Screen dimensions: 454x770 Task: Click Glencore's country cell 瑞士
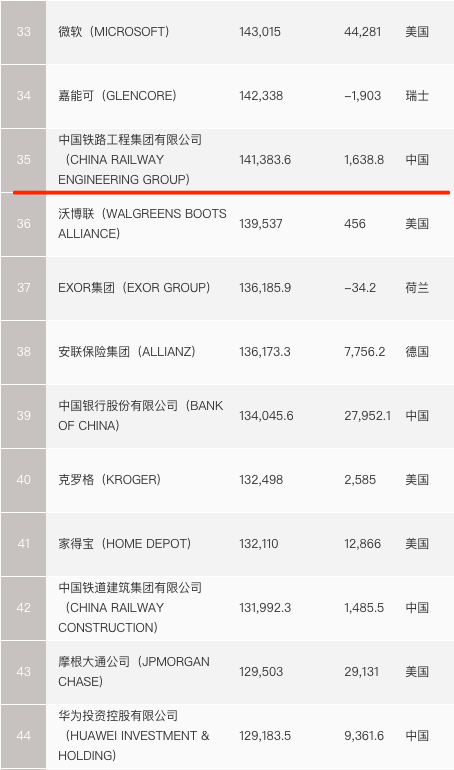[x=417, y=96]
